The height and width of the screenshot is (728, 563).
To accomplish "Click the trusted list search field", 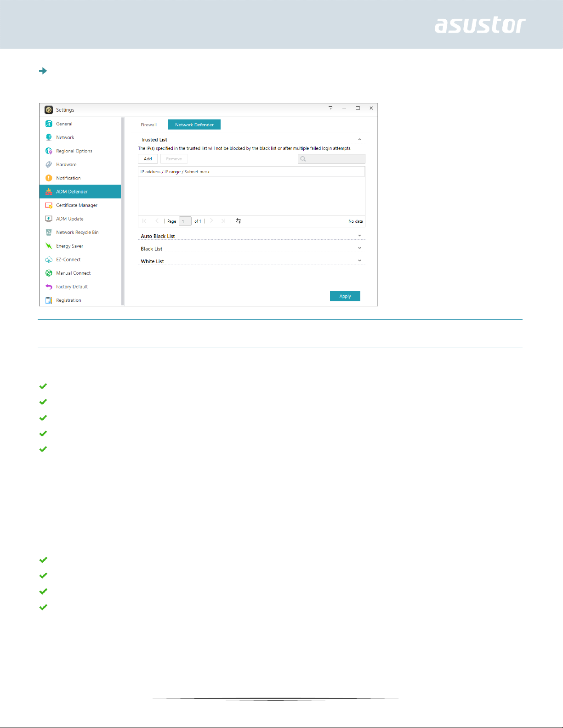I will (x=331, y=159).
